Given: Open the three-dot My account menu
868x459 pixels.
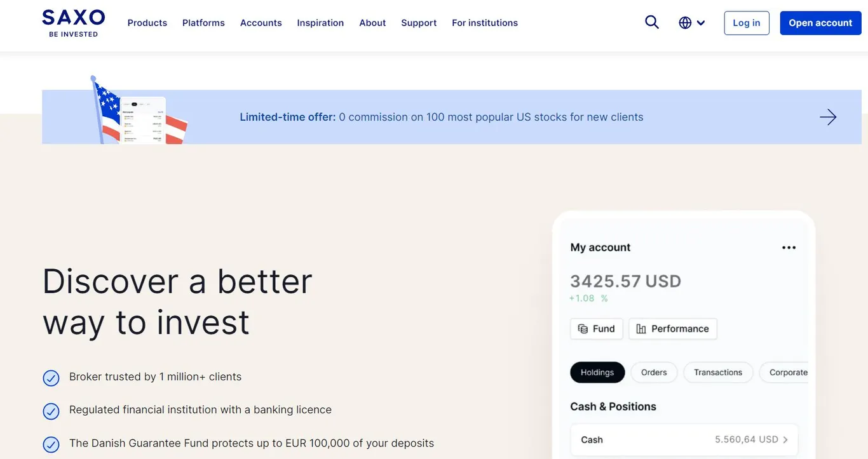Looking at the screenshot, I should tap(789, 248).
